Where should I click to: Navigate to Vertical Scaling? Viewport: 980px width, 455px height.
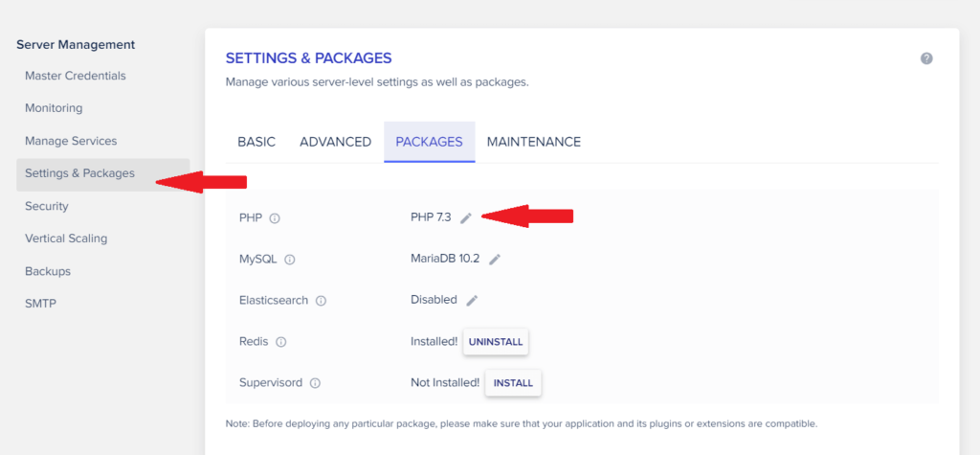(66, 239)
